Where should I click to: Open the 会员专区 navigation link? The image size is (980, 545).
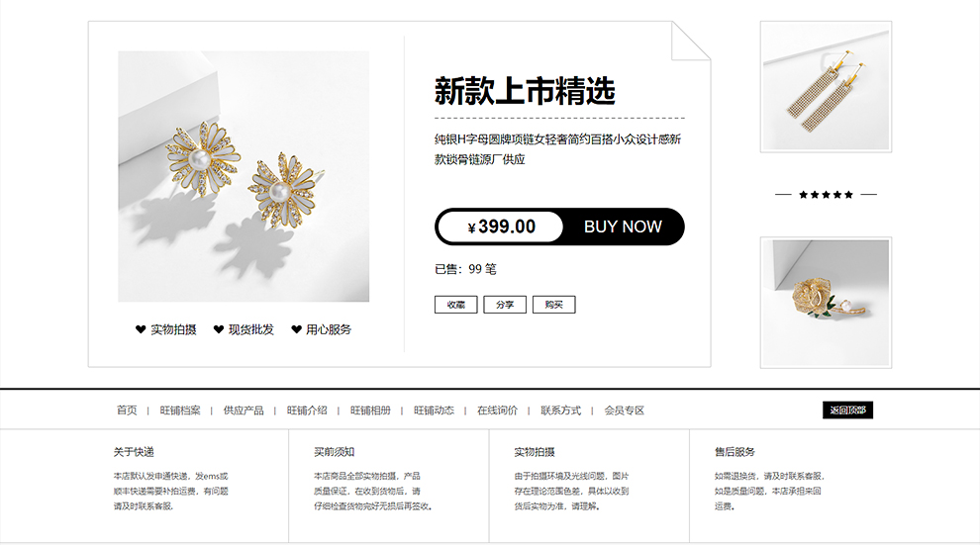coord(625,410)
